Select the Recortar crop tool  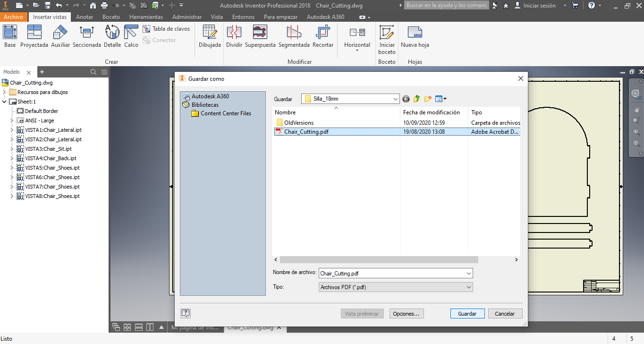coord(323,36)
